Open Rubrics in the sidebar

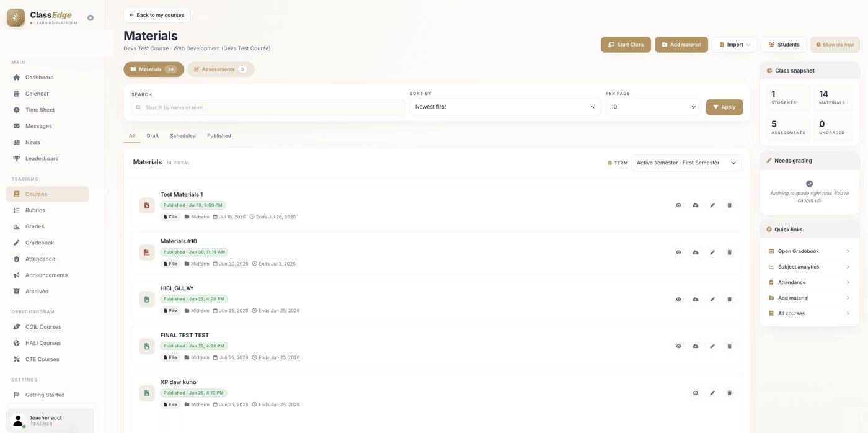tap(48, 210)
